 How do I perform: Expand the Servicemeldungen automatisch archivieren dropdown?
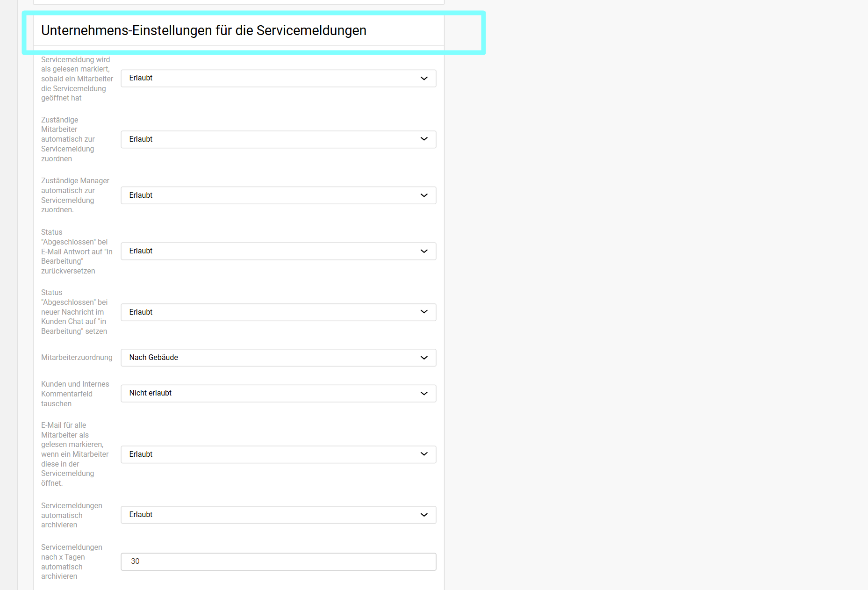pos(278,515)
